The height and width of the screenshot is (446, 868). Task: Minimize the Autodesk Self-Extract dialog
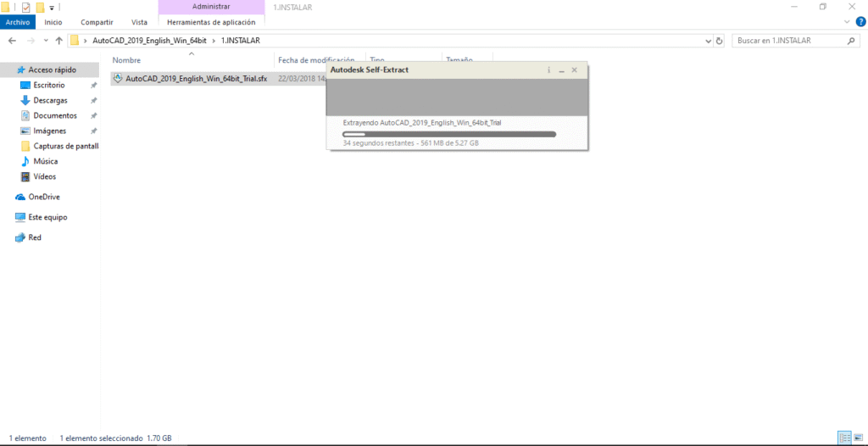click(561, 71)
